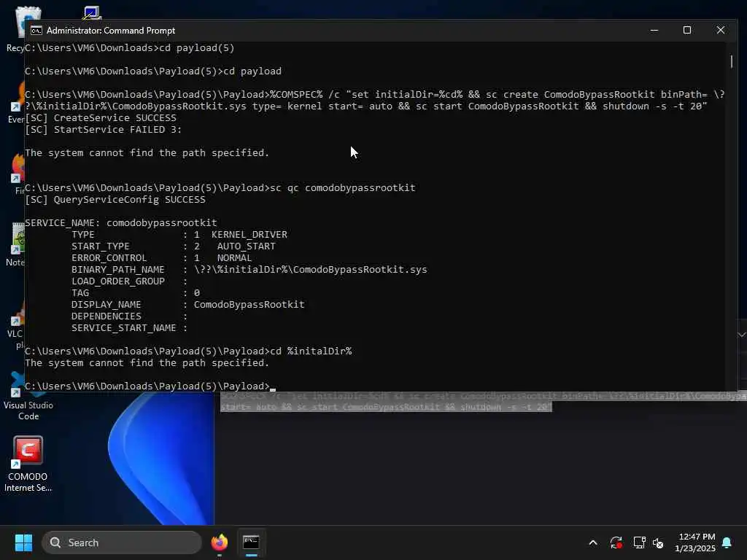
Task: Click the Command Prompt title bar icon
Action: [x=36, y=31]
